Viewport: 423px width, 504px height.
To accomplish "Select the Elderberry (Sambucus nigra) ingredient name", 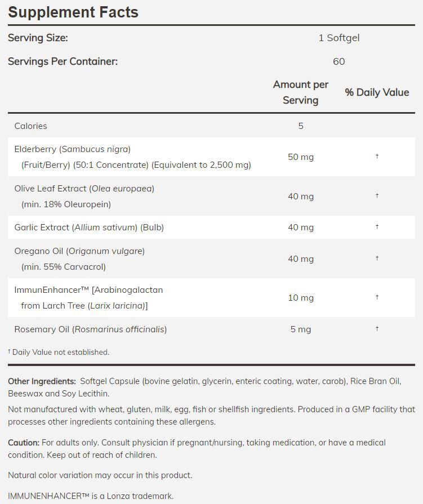I will click(72, 149).
